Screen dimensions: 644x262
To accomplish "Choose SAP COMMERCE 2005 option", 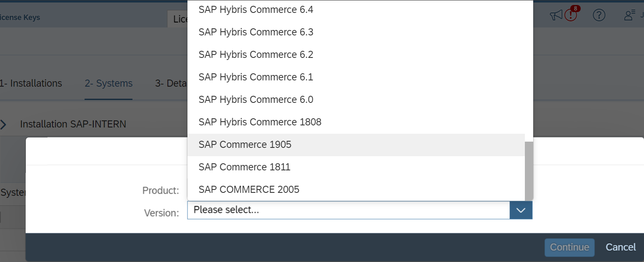I will (x=249, y=190).
